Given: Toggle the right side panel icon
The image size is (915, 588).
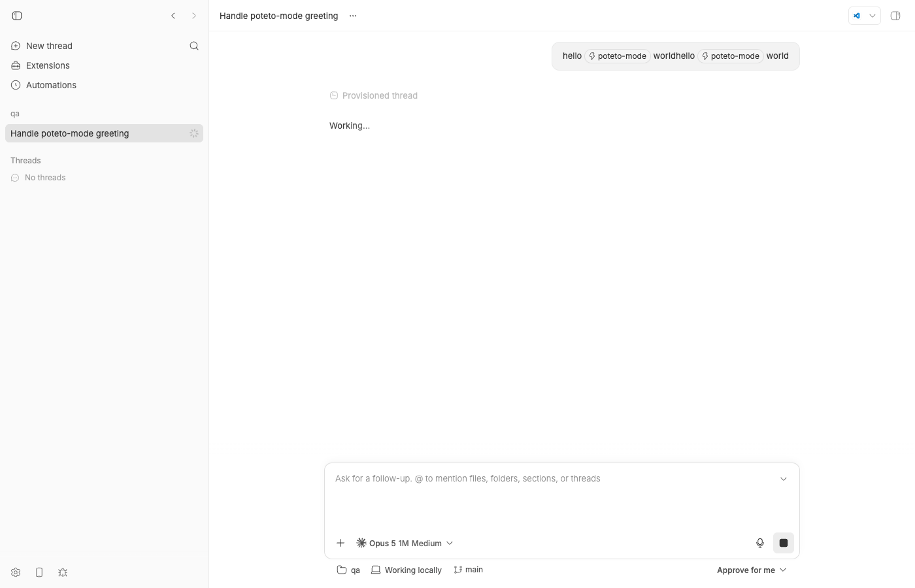Looking at the screenshot, I should coord(895,16).
